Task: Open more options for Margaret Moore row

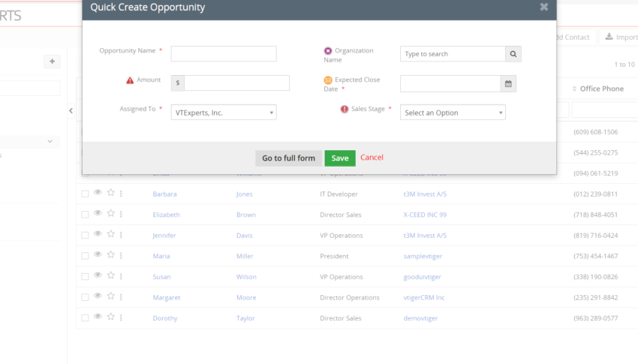Action: (122, 297)
